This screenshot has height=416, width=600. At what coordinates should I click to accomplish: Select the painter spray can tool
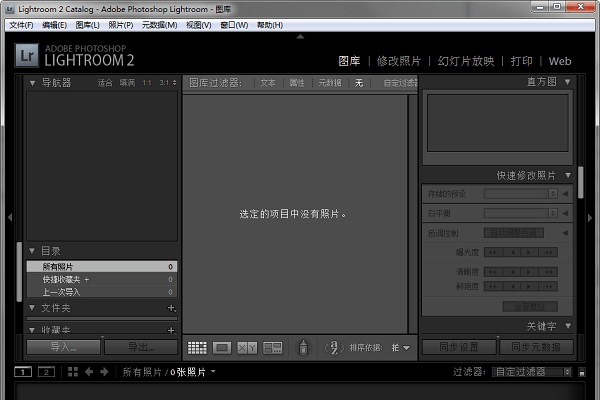(x=303, y=347)
